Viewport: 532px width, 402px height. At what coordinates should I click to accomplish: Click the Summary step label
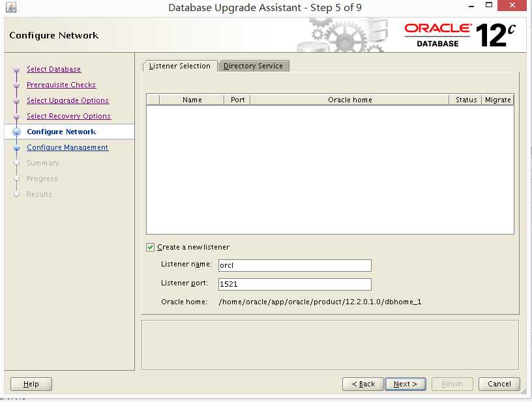click(43, 163)
